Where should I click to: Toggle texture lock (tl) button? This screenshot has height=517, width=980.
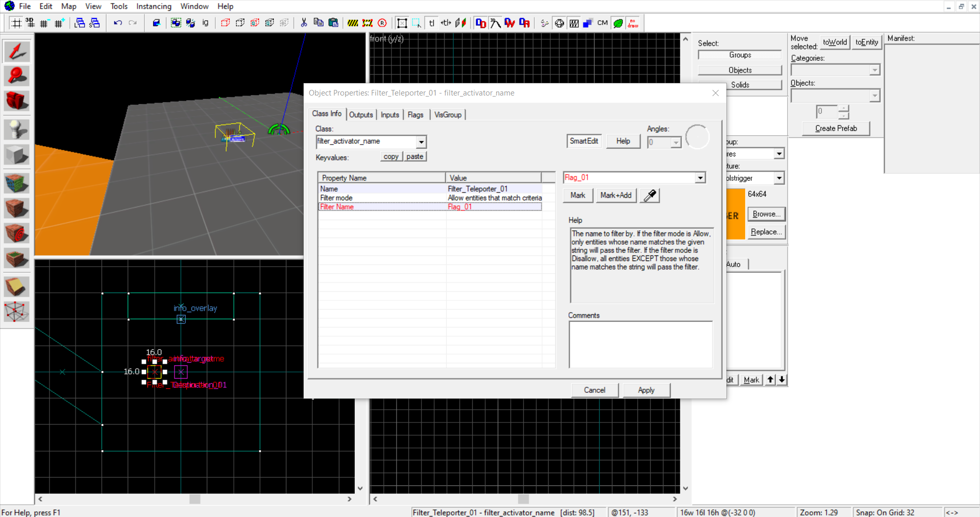pos(432,23)
